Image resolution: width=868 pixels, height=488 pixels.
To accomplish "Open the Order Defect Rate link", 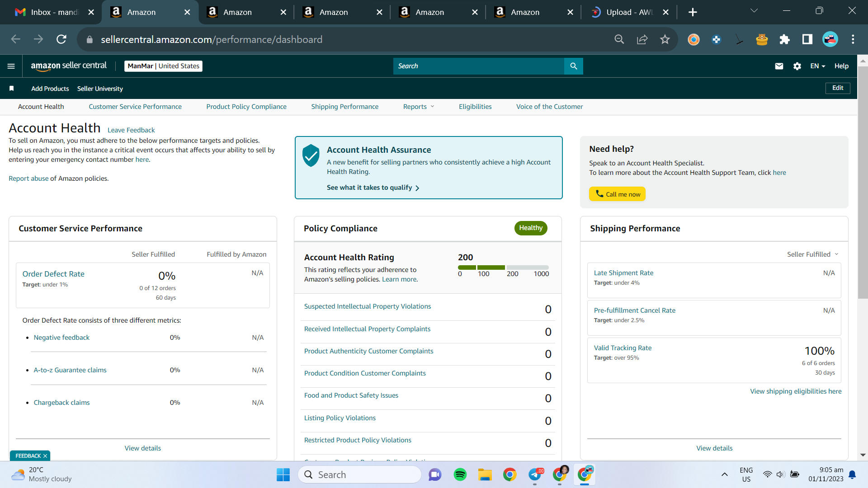I will (x=53, y=274).
